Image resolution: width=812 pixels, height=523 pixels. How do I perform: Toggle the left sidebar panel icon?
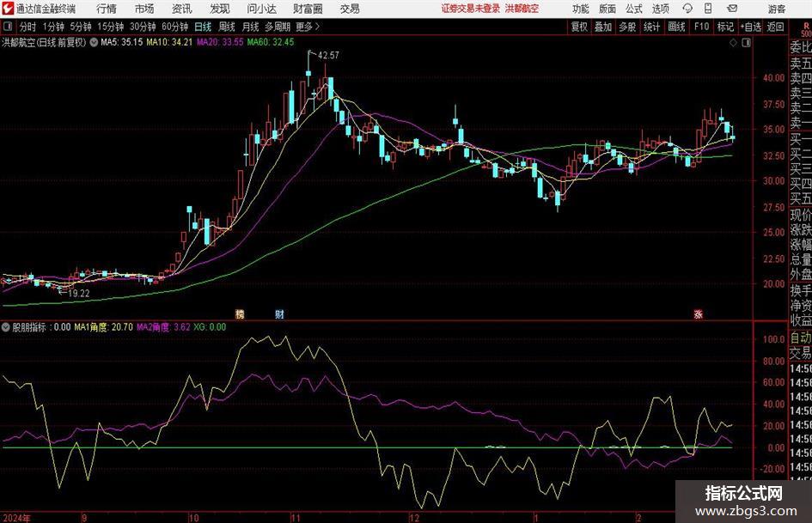8,26
